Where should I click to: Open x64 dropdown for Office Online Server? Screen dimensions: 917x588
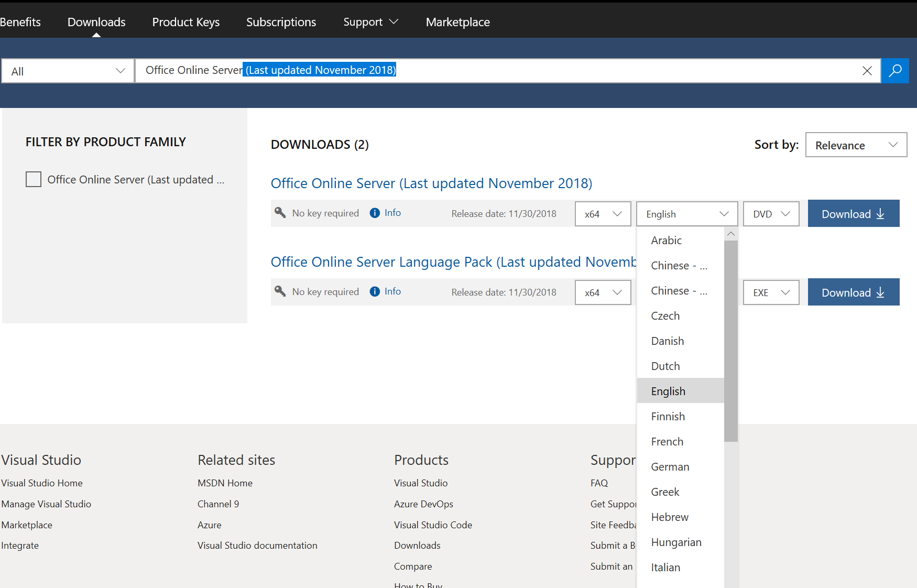point(603,214)
